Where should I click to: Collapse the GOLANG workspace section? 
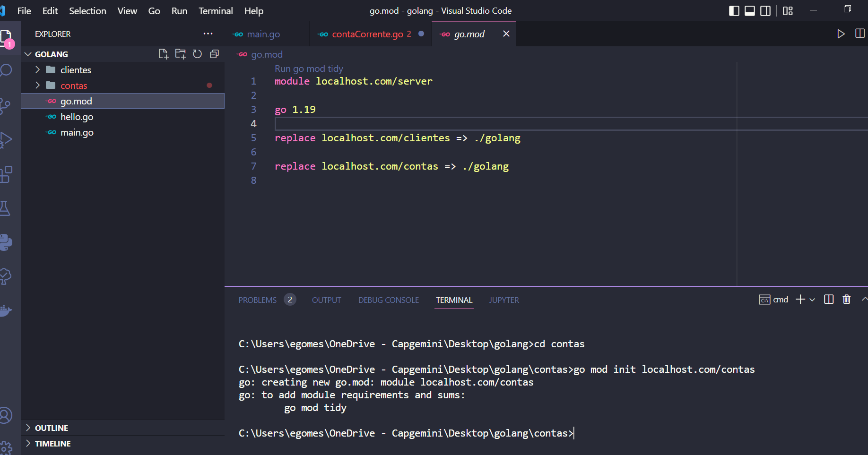28,54
